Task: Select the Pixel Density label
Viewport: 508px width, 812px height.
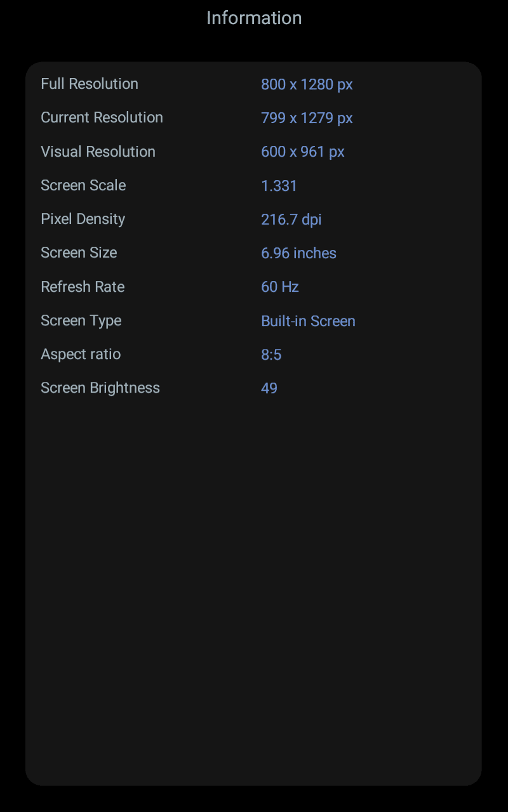Action: (83, 219)
